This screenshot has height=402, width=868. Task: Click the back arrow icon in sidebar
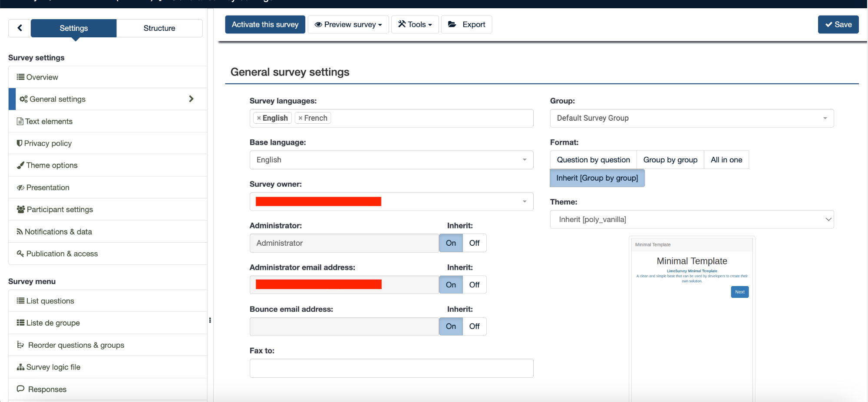click(x=20, y=28)
